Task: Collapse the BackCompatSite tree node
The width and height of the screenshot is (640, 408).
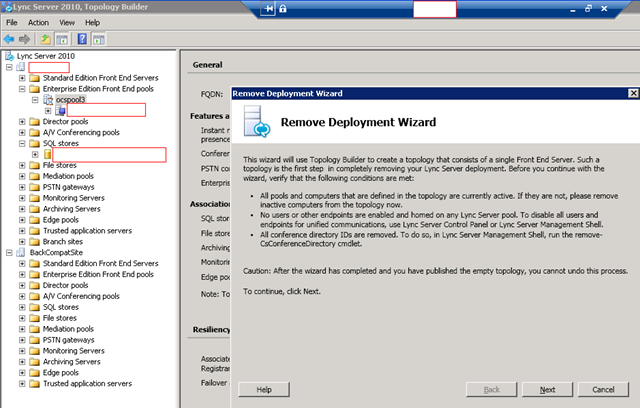Action: pos(9,253)
